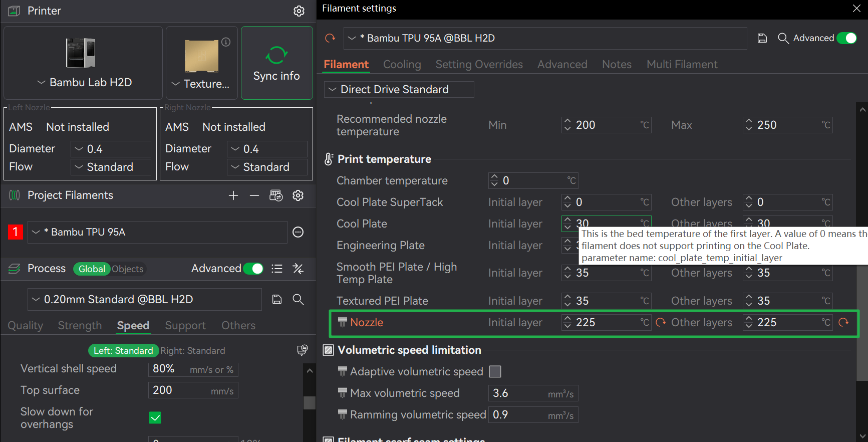Click Max volumetric speed field
The height and width of the screenshot is (442, 868).
click(x=533, y=393)
